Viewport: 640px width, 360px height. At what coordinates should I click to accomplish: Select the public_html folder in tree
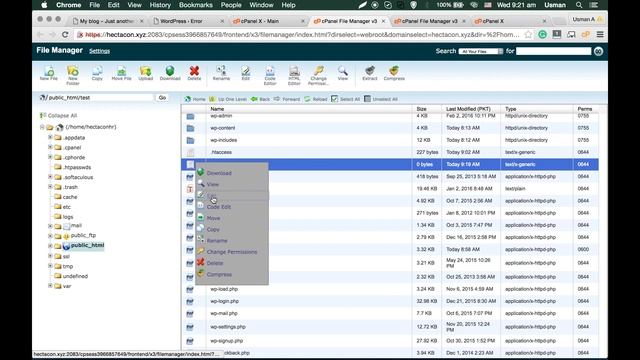(x=87, y=245)
